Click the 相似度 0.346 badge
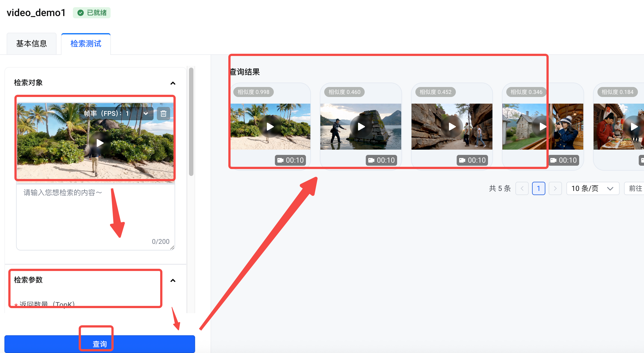 click(x=527, y=92)
